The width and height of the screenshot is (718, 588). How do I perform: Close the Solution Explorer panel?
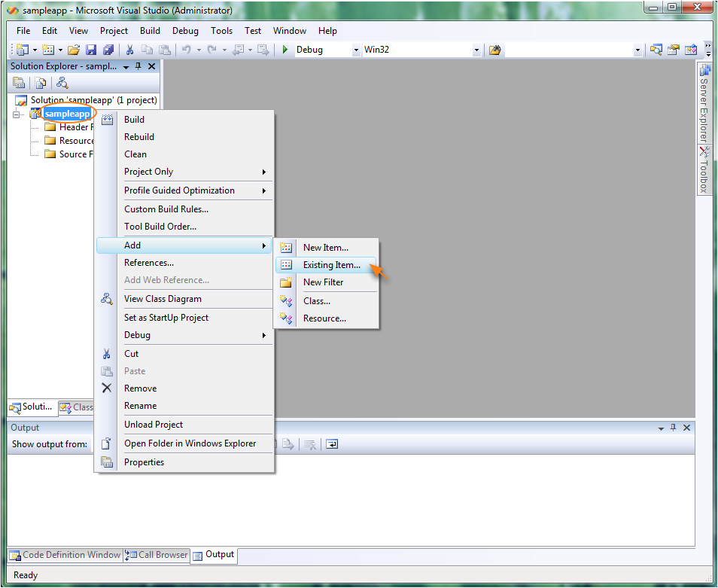coord(151,66)
